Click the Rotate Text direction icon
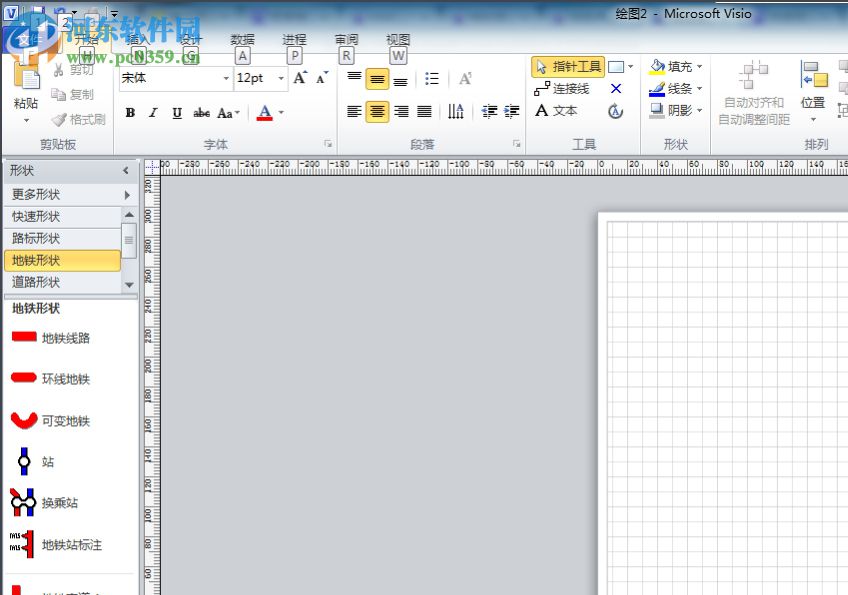The height and width of the screenshot is (595, 848). point(455,111)
